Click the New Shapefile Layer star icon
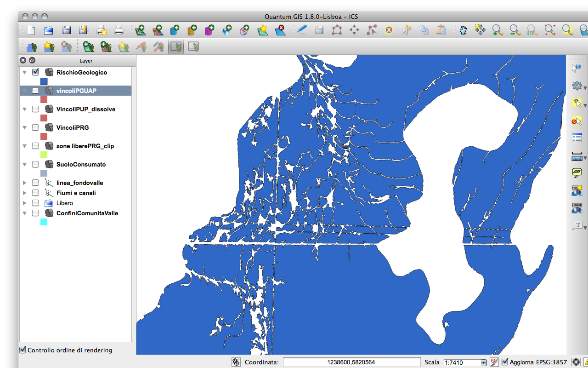 [262, 30]
